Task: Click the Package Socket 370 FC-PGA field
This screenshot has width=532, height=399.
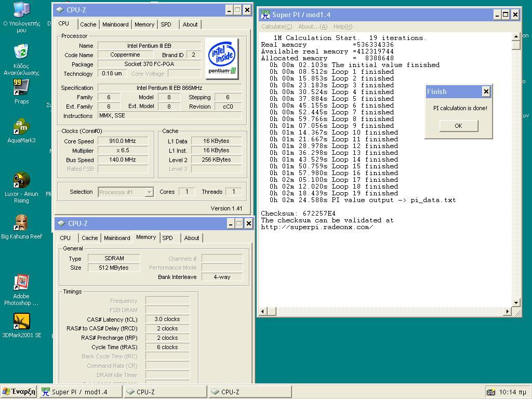Action: click(x=149, y=64)
